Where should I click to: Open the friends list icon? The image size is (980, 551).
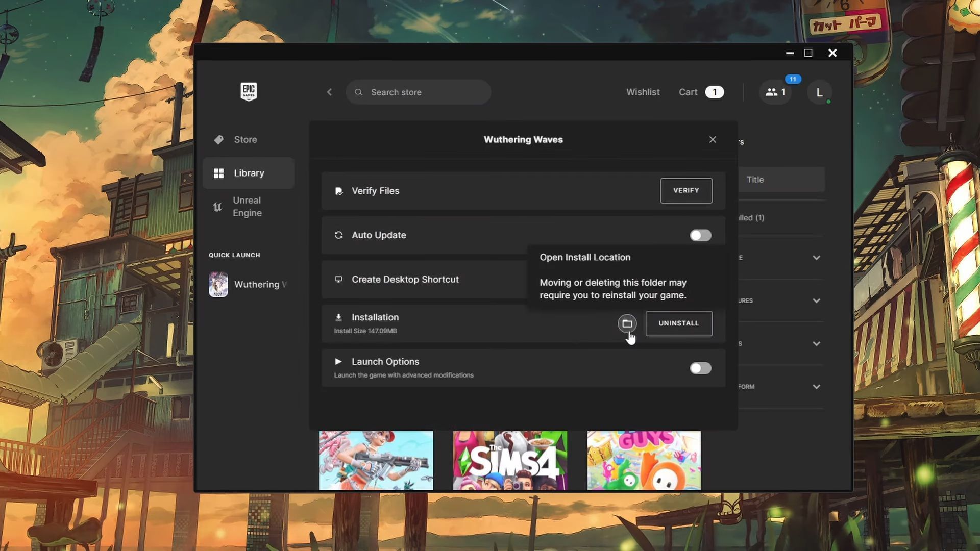pyautogui.click(x=775, y=92)
